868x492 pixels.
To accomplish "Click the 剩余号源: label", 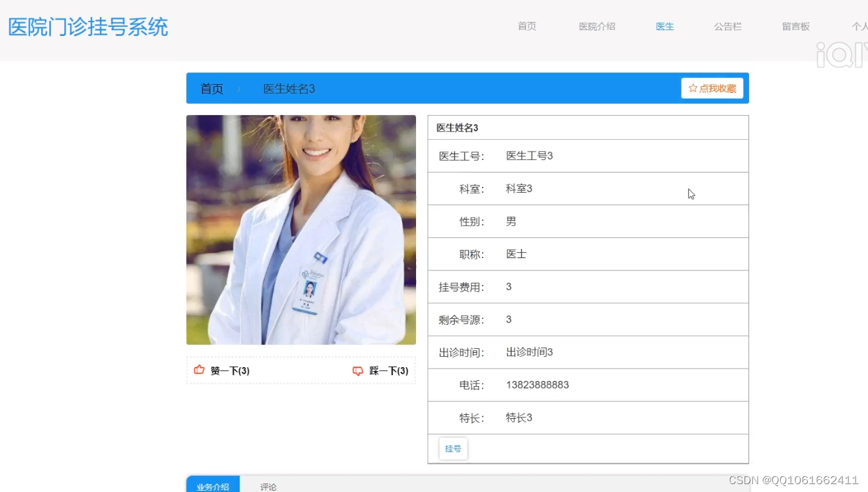I will 462,320.
